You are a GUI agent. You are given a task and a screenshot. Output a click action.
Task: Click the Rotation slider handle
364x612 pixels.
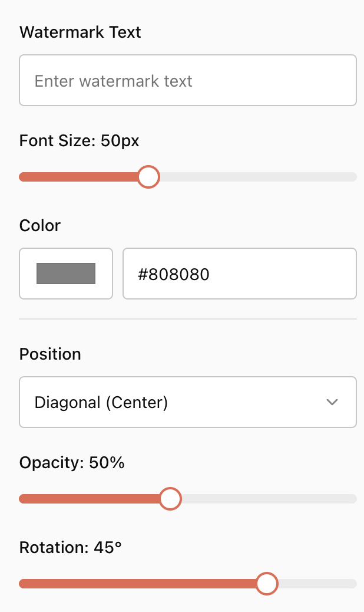(x=267, y=584)
